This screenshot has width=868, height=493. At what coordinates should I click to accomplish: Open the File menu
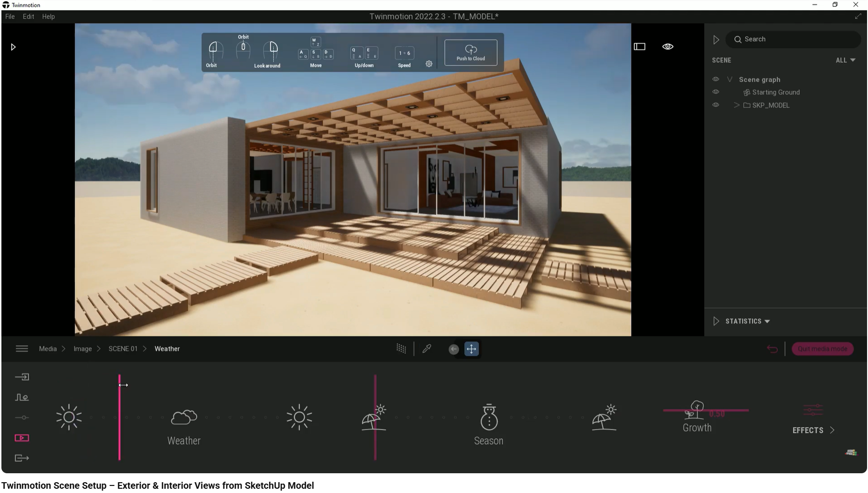(10, 16)
